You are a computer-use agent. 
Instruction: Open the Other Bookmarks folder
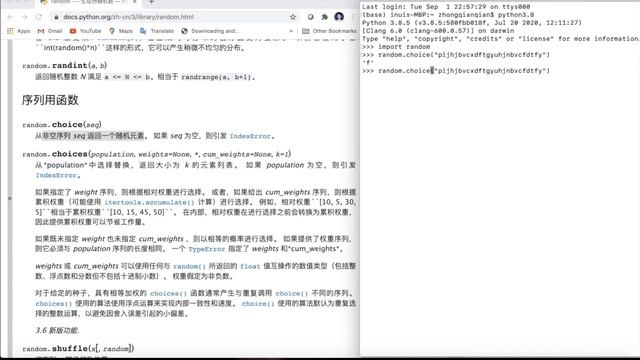tap(329, 31)
